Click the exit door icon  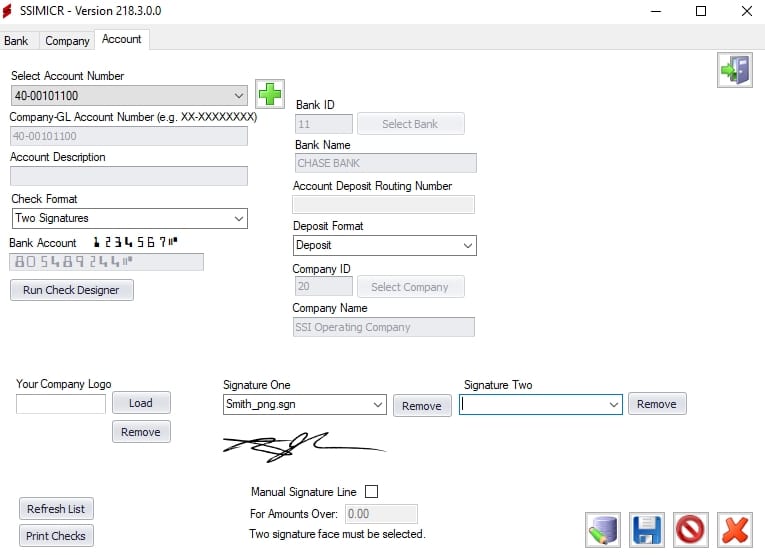[735, 70]
